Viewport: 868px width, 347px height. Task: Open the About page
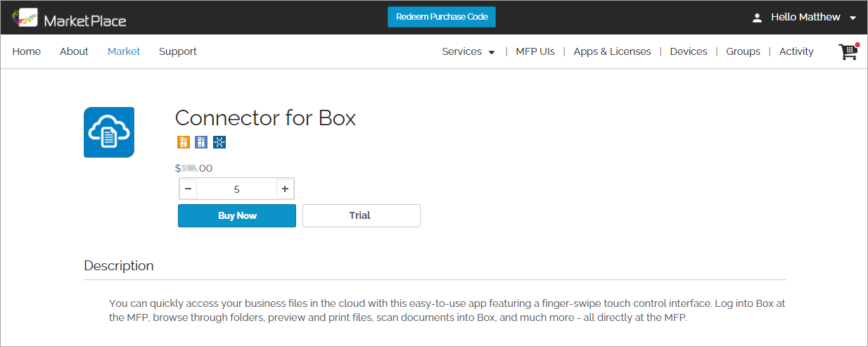(74, 51)
